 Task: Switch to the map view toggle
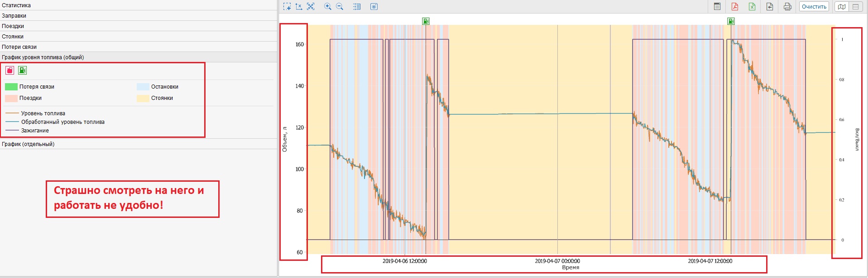point(842,6)
